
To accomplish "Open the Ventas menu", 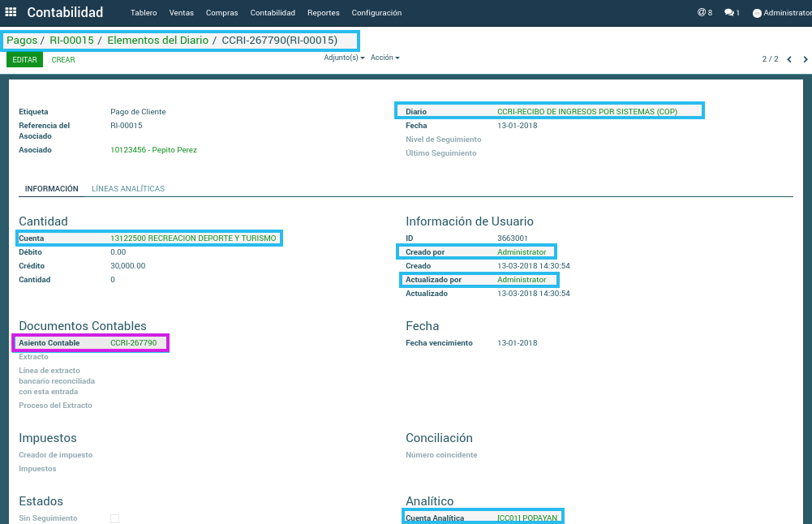I will [182, 13].
